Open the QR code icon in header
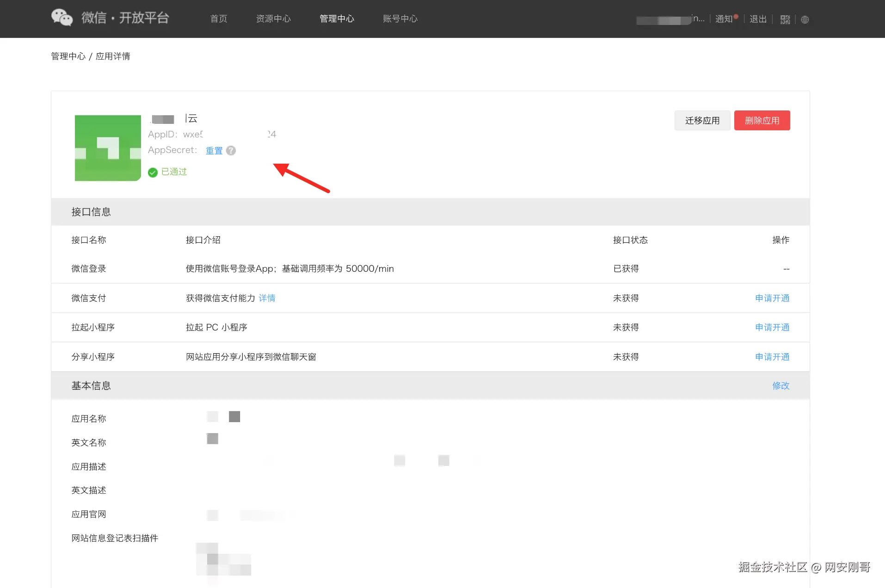Image resolution: width=885 pixels, height=588 pixels. 785,19
